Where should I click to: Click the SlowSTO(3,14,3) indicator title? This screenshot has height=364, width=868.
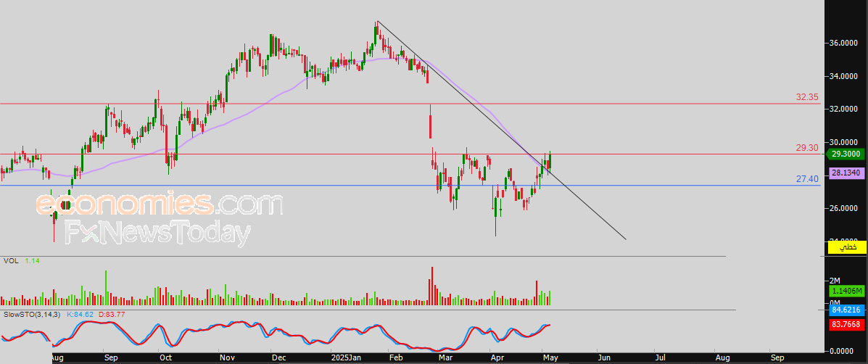click(33, 314)
